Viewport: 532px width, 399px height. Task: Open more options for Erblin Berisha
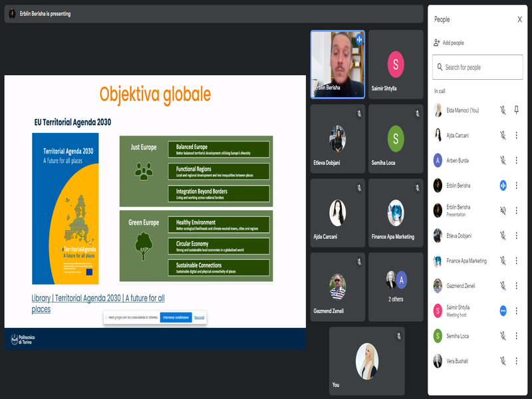point(517,186)
